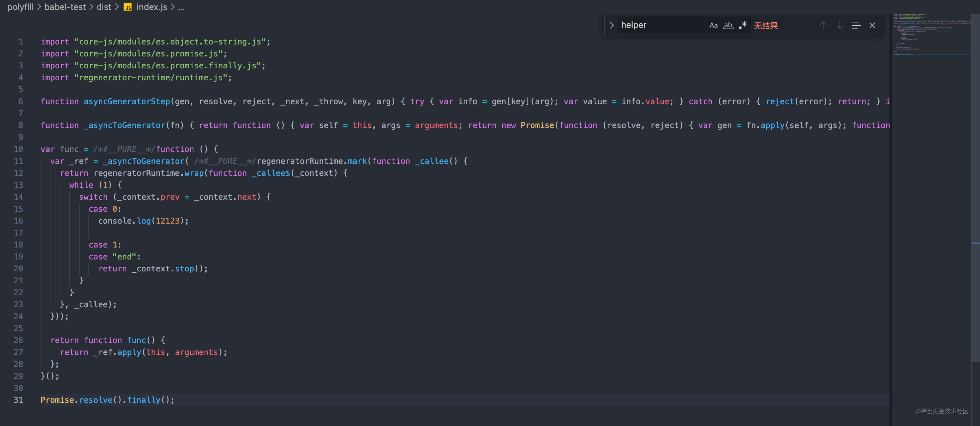The width and height of the screenshot is (980, 426).
Task: Open the babel-test breadcrumb item
Action: [65, 7]
